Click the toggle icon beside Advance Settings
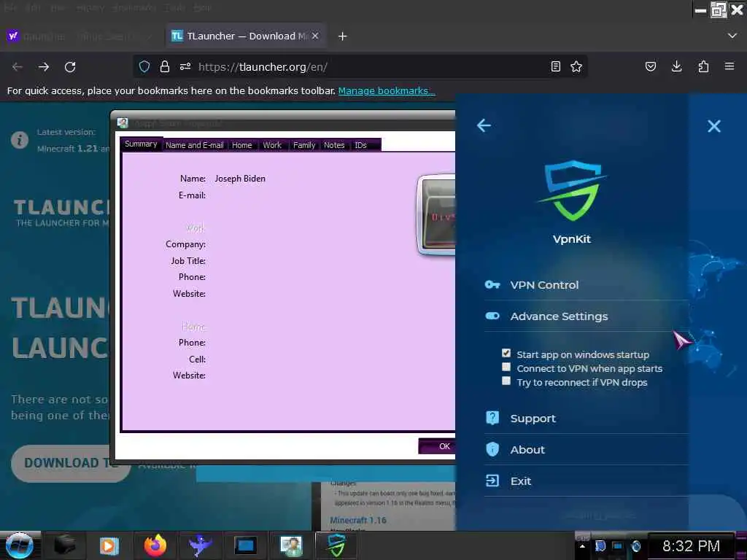 [492, 316]
